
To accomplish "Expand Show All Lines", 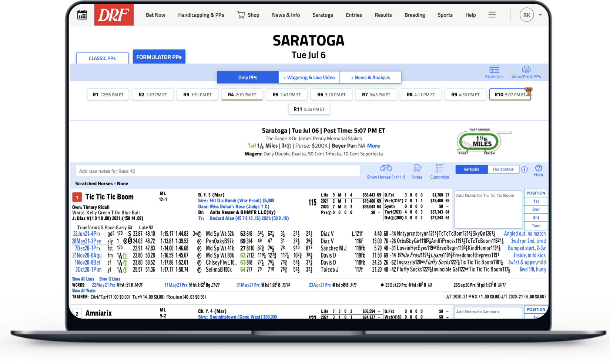I will click(83, 279).
